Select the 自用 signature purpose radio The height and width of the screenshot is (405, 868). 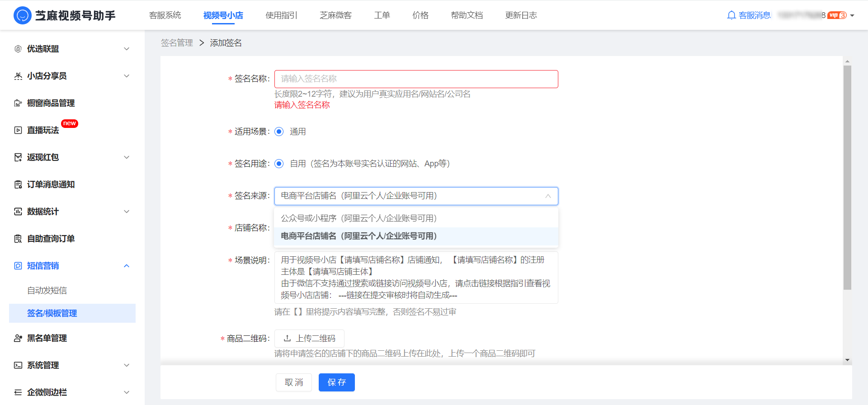click(x=279, y=164)
